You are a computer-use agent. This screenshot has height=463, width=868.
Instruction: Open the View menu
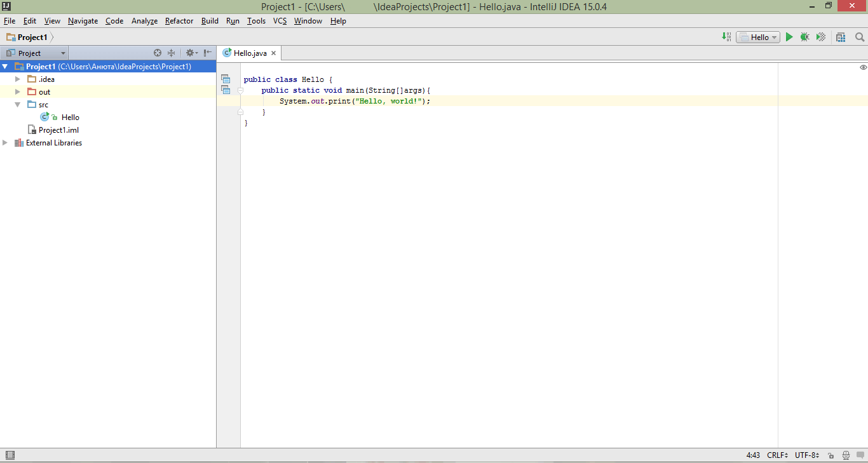(x=53, y=21)
